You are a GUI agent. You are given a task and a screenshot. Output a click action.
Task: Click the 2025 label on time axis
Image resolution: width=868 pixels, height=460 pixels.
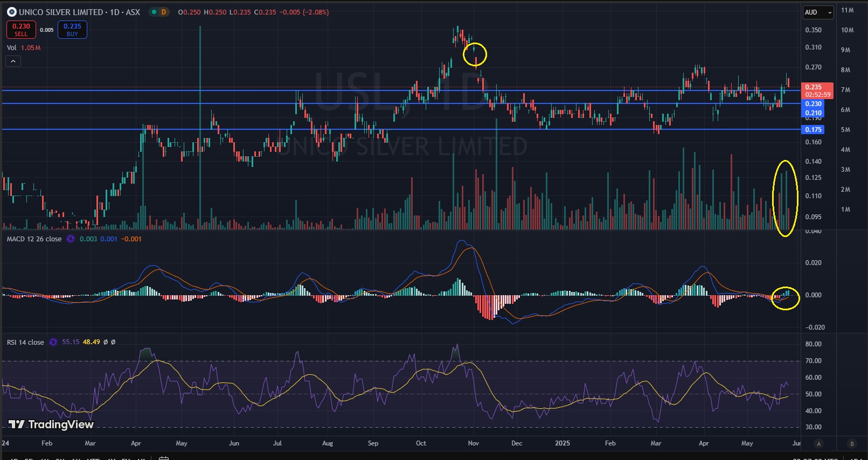tap(562, 443)
